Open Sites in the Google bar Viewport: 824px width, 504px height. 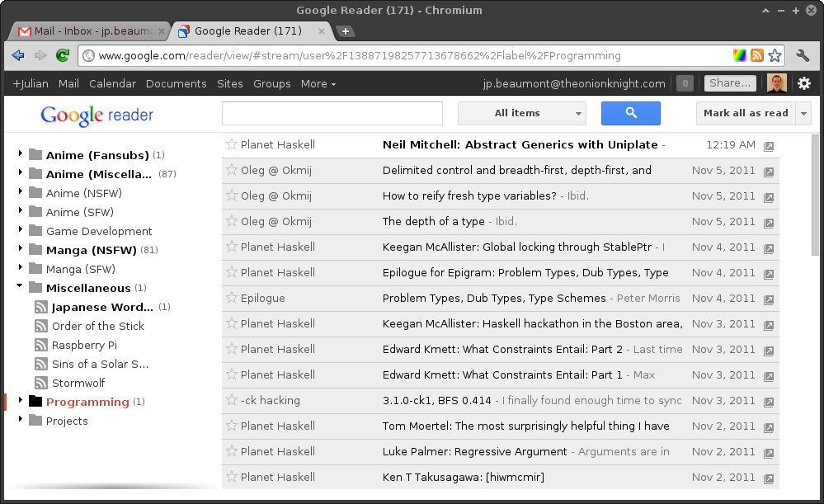coord(229,83)
